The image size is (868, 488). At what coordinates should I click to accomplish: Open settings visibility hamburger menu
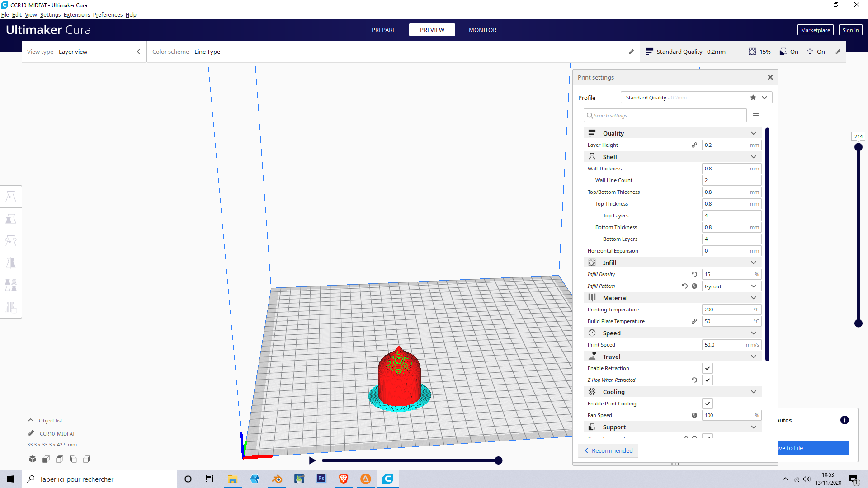click(756, 116)
